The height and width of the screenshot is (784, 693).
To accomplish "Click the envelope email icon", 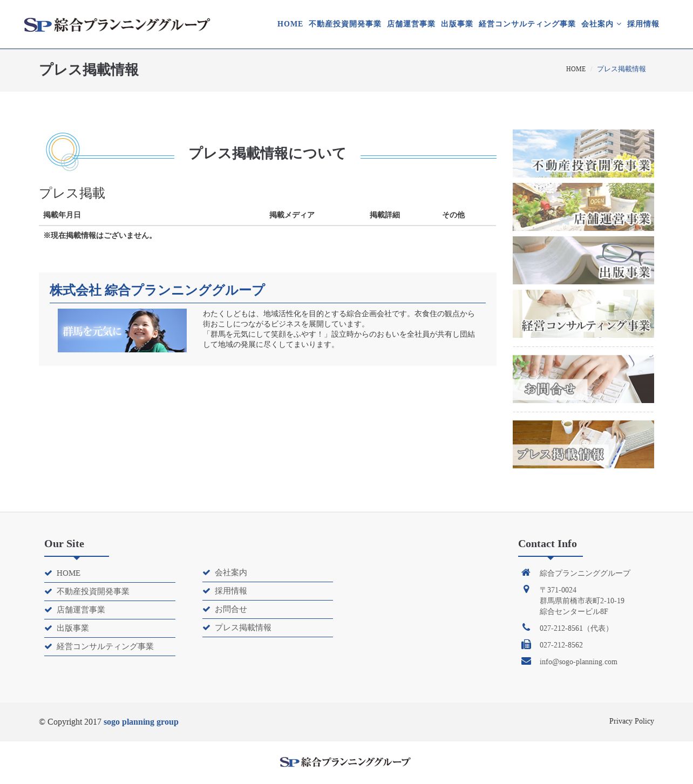I will point(526,661).
